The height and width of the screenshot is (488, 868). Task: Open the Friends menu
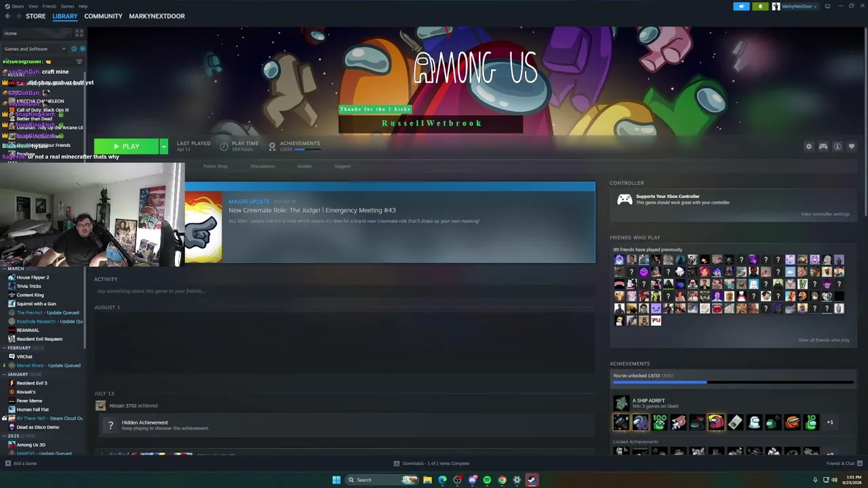pyautogui.click(x=50, y=6)
